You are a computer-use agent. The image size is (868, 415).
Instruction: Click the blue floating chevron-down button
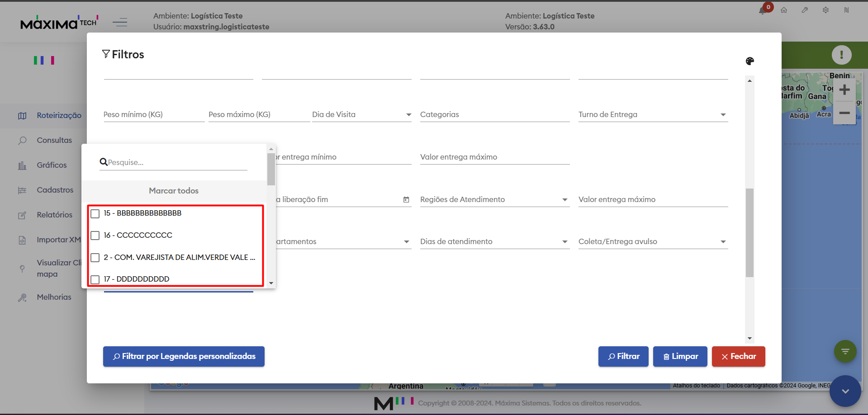click(845, 391)
